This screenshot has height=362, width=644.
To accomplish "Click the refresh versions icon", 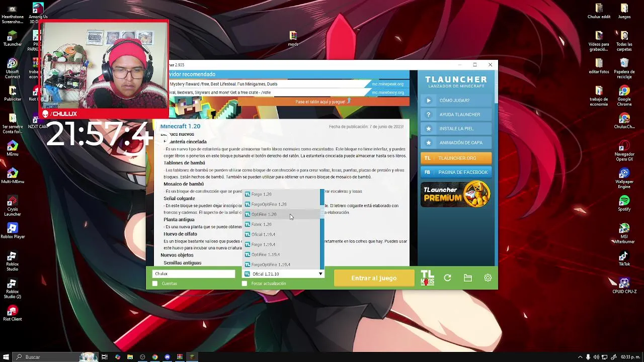I will coord(447,278).
